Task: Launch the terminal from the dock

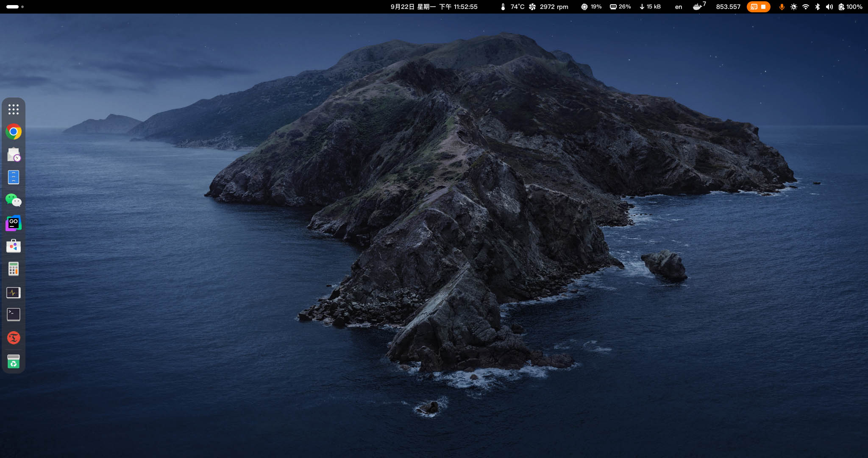Action: [14, 315]
